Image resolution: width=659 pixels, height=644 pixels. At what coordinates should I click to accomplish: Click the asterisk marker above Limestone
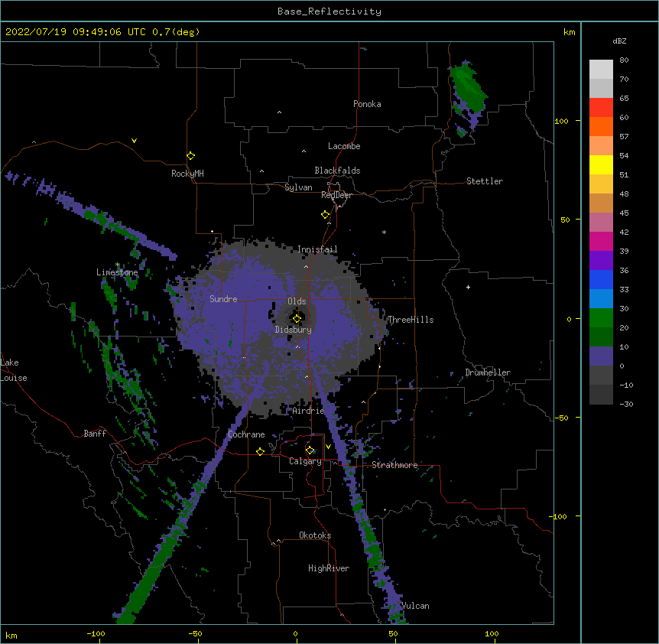point(118,265)
